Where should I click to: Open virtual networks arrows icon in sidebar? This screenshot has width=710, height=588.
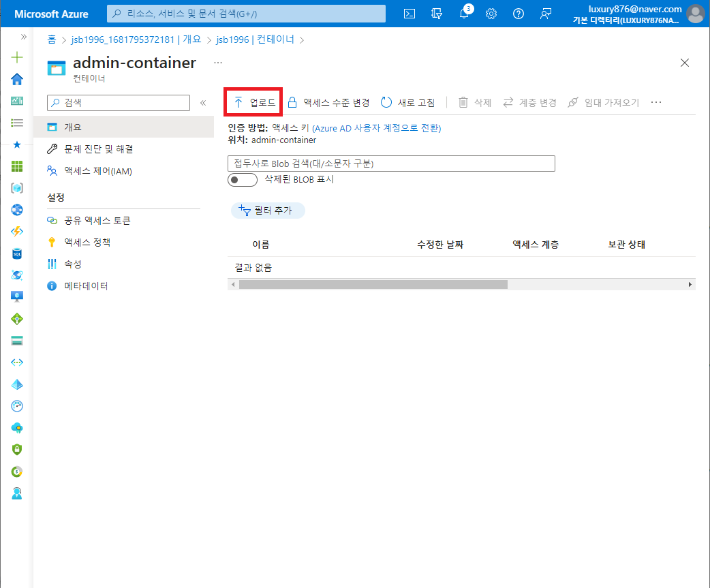pos(17,362)
